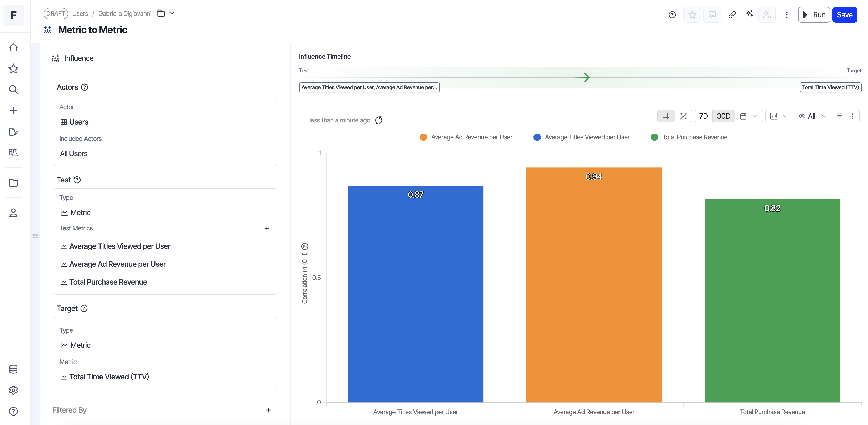The image size is (868, 425).
Task: Add a new Test Metric with plus
Action: pos(267,229)
